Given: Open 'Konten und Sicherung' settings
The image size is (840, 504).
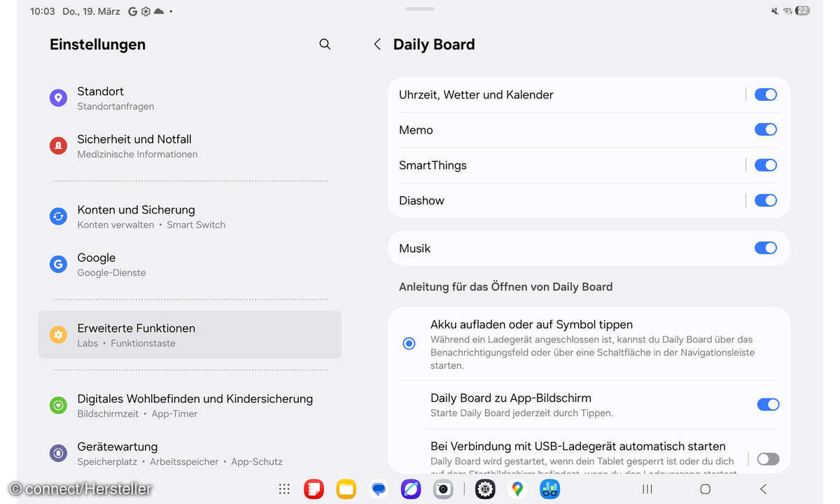Looking at the screenshot, I should [136, 216].
